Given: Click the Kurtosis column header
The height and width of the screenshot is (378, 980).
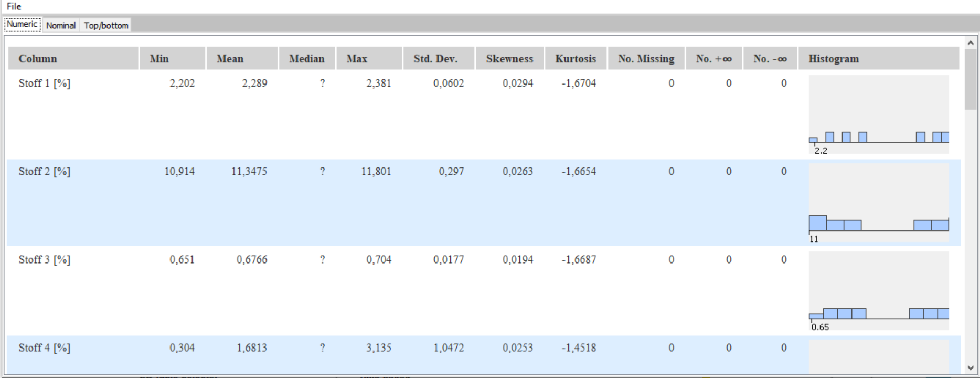Looking at the screenshot, I should tap(576, 58).
